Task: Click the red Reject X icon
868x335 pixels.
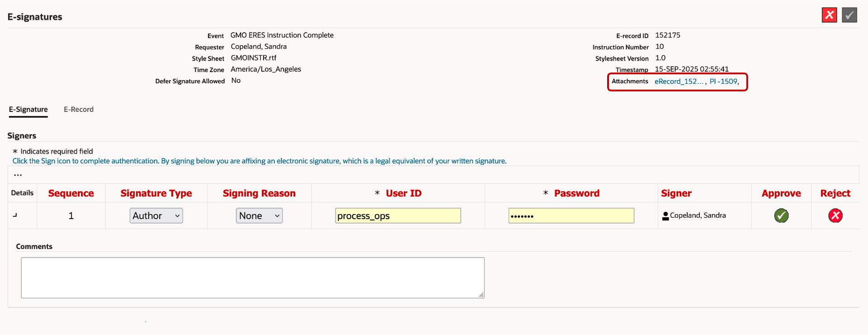Action: [835, 215]
